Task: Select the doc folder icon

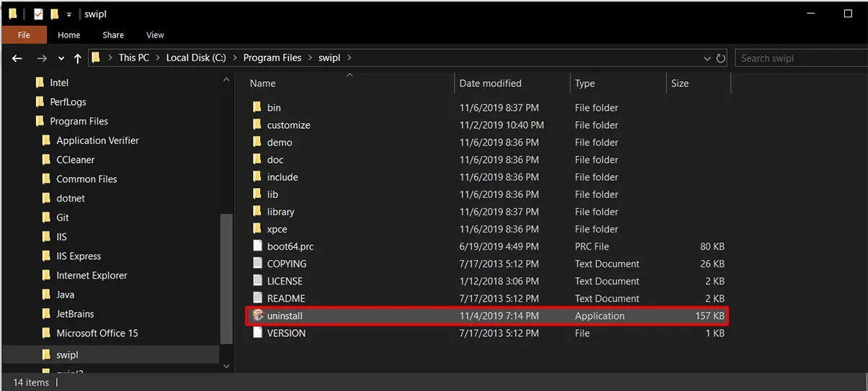Action: pos(258,159)
